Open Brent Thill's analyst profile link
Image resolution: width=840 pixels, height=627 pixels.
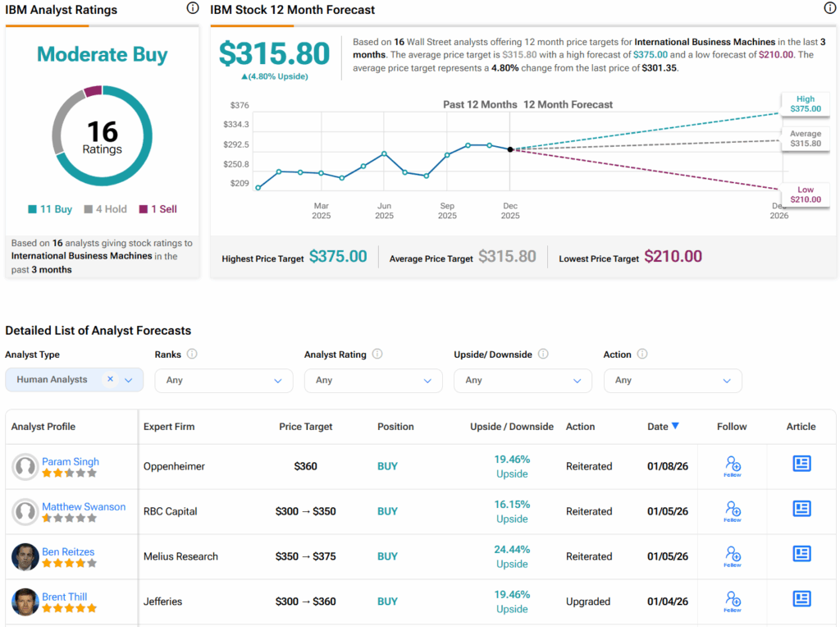click(64, 597)
